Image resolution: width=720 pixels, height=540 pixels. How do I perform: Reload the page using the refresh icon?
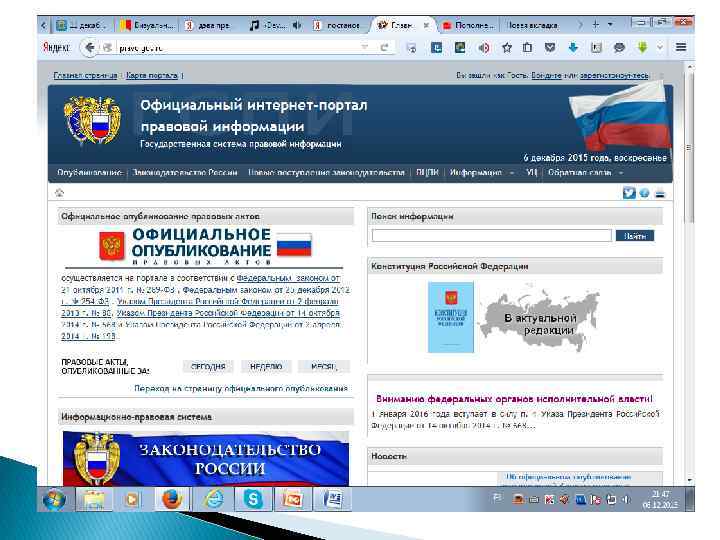click(x=384, y=47)
